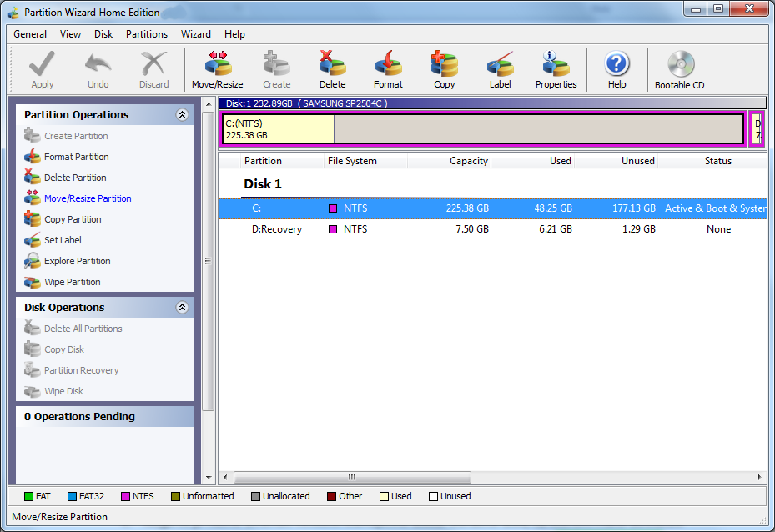Click the Format Partition text link

pyautogui.click(x=77, y=157)
